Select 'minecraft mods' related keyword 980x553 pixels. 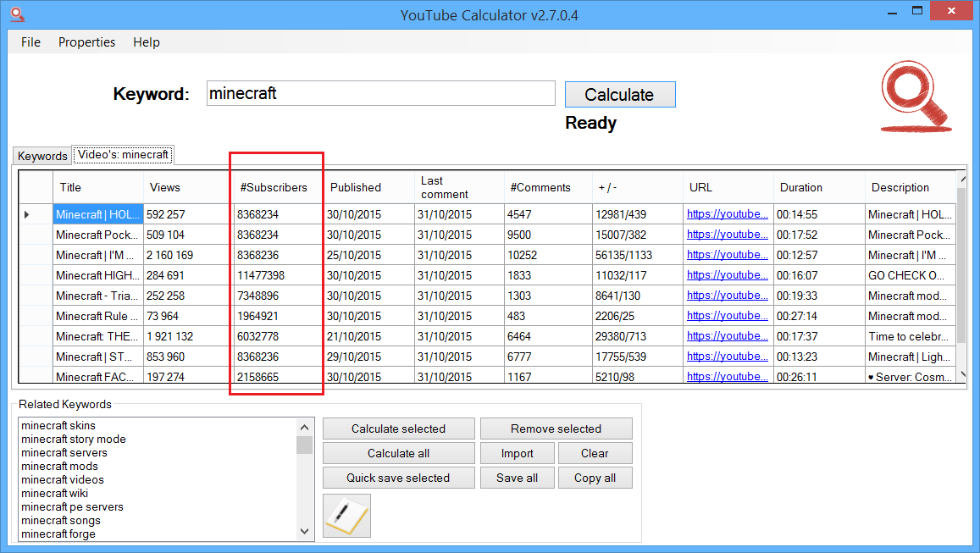[x=59, y=466]
